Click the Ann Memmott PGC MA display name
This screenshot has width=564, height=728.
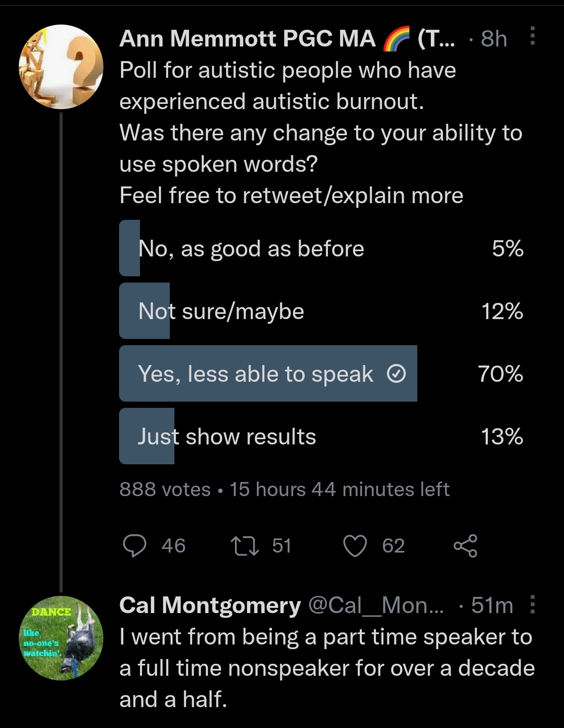click(x=247, y=39)
